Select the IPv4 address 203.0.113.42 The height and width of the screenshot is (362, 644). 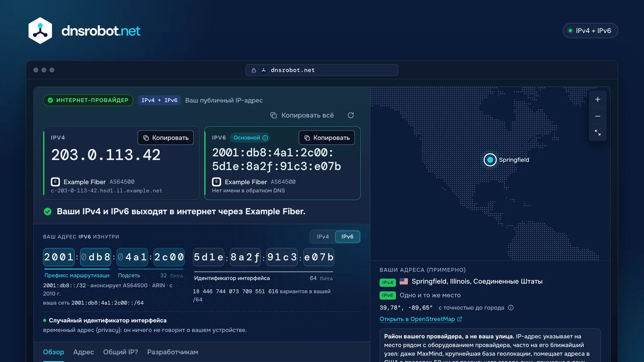point(106,155)
